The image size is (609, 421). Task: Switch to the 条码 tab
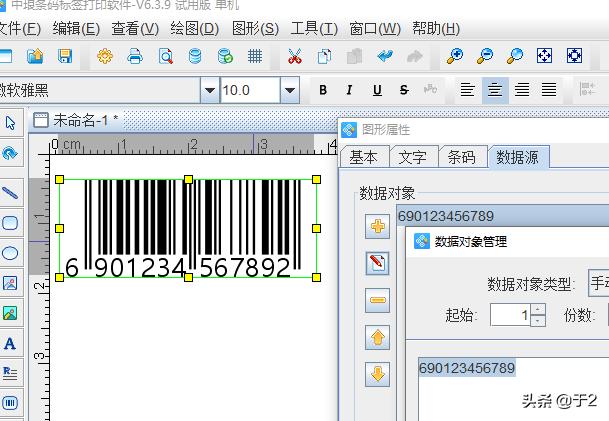461,157
